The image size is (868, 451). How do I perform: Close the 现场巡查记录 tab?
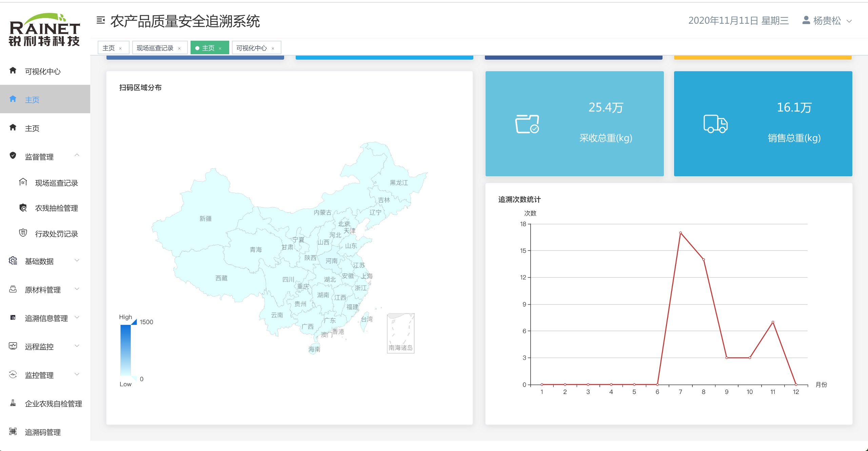tap(179, 48)
